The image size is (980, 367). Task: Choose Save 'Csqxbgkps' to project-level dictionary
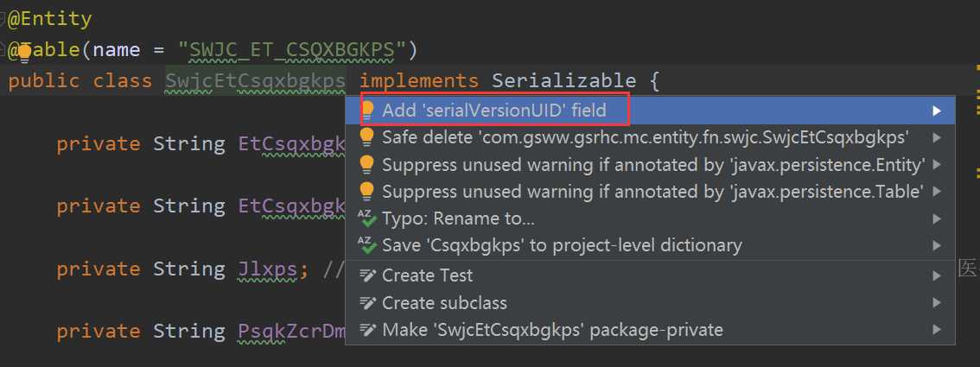coord(650,245)
